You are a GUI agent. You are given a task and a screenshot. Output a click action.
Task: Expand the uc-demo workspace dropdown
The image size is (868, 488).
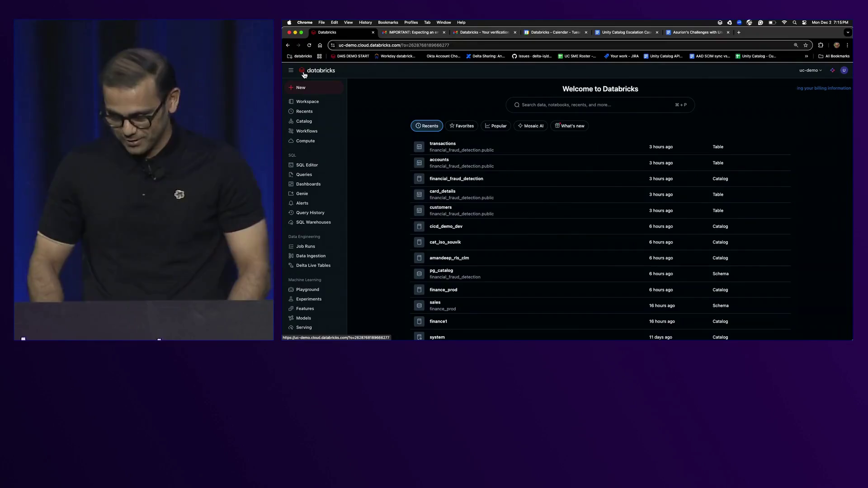pos(811,70)
